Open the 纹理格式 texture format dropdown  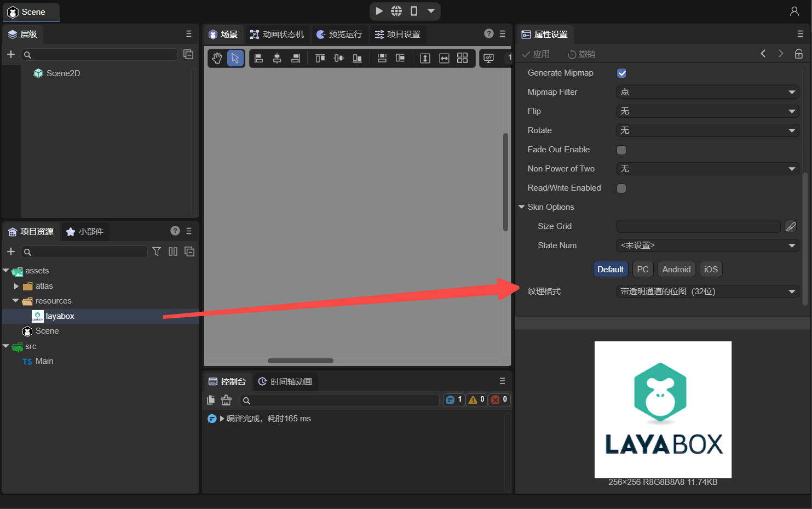tap(707, 291)
